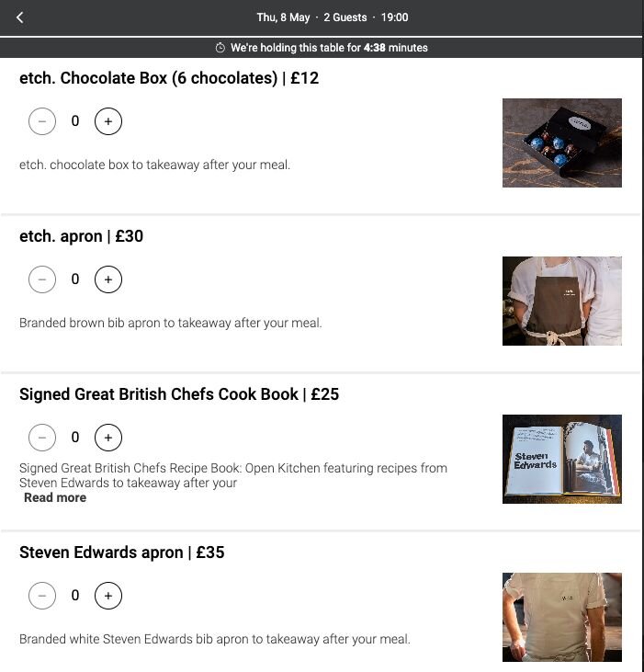View the white Steven Edwards apron photo
The width and height of the screenshot is (644, 672).
(x=562, y=617)
